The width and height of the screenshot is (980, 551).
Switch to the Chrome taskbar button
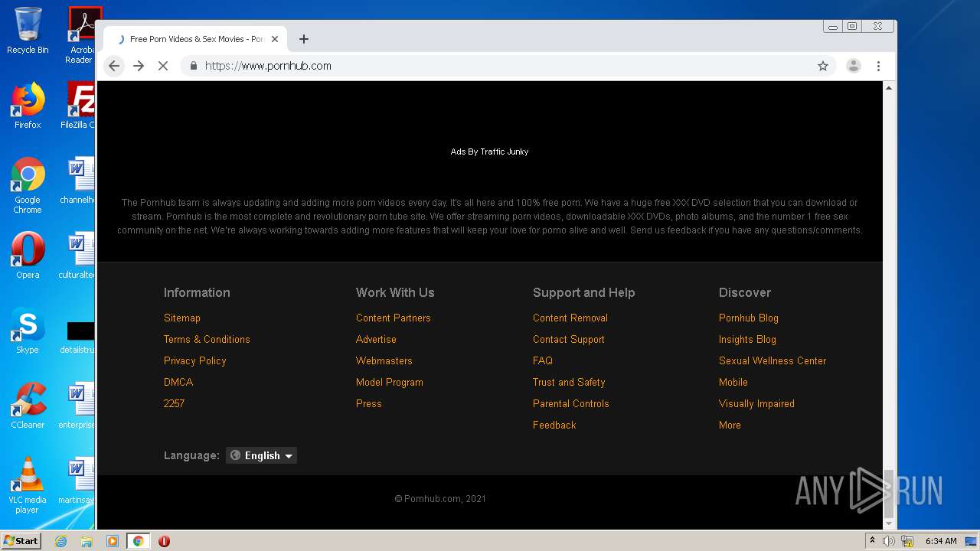tap(138, 541)
